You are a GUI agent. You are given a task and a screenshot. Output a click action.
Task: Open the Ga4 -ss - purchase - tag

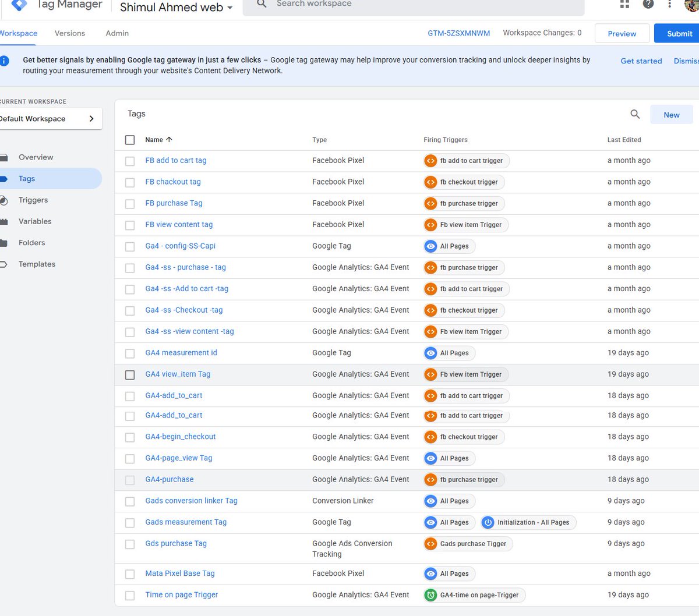185,267
